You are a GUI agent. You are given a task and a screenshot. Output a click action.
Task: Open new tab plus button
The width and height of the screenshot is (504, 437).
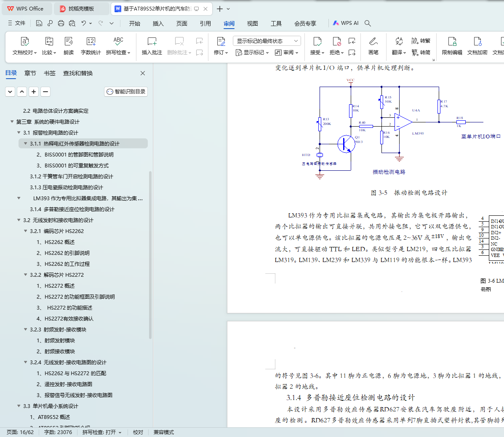click(219, 9)
